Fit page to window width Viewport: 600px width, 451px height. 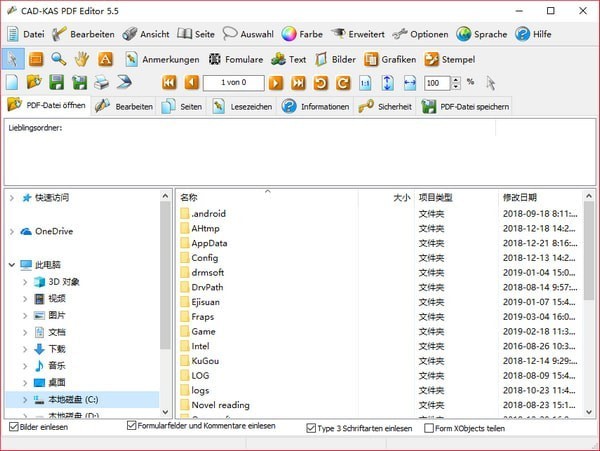pyautogui.click(x=410, y=83)
